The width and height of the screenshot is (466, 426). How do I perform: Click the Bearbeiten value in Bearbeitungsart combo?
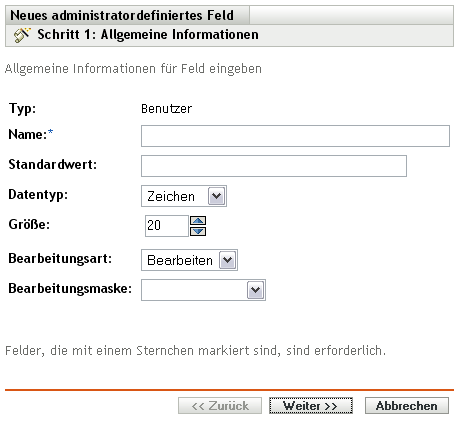[180, 260]
